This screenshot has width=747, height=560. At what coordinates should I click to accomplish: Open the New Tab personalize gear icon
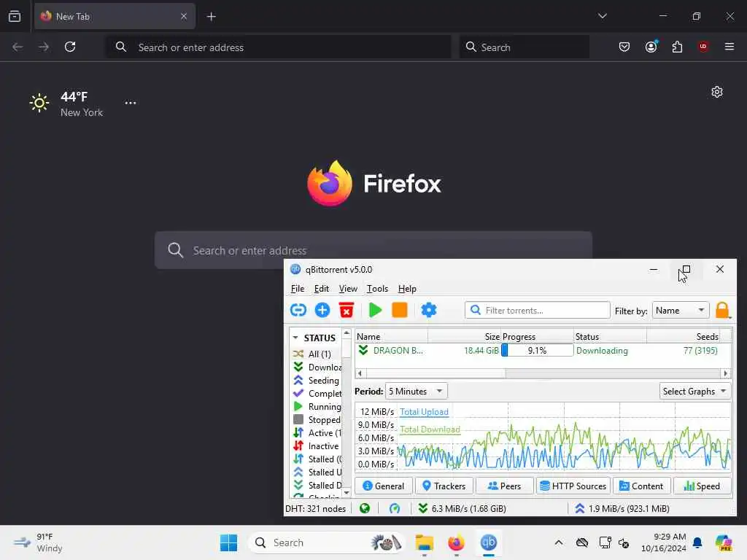717,92
